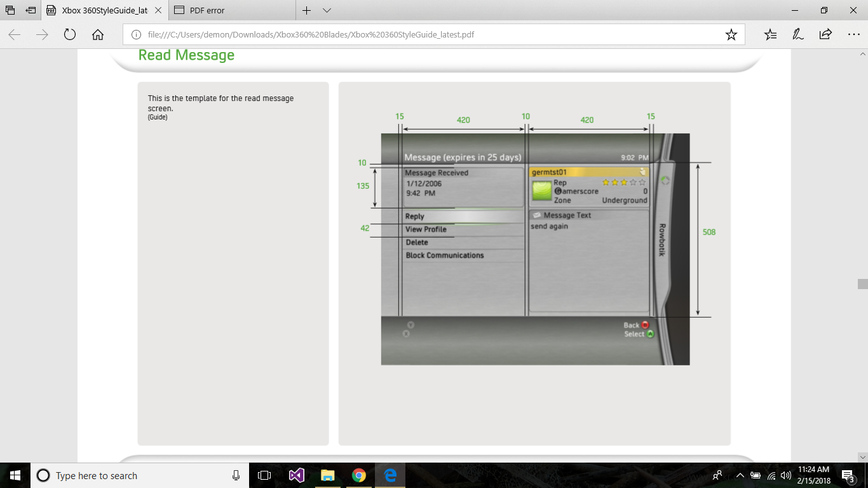Click View Profile in the template image
This screenshot has height=488, width=868.
426,229
